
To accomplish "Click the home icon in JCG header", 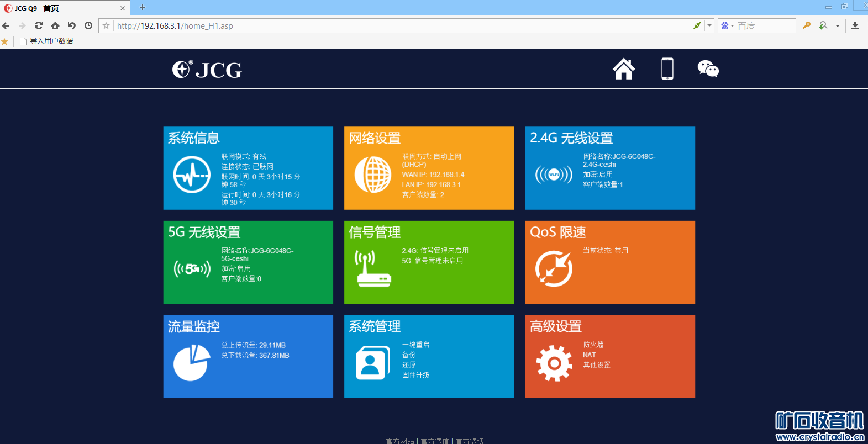I will pos(623,69).
